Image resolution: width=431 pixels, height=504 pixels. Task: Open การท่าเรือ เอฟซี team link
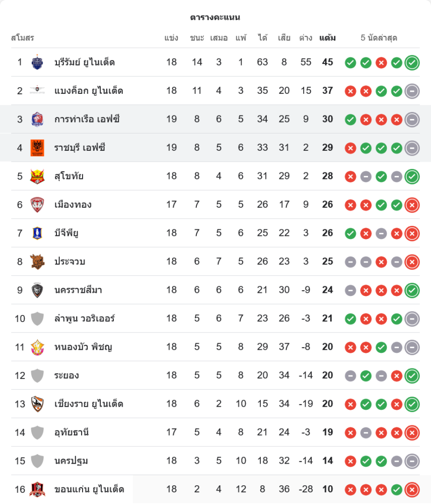click(87, 119)
